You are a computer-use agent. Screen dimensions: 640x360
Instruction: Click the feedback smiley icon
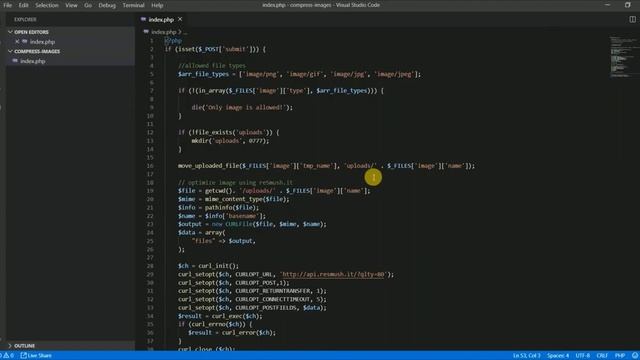(x=635, y=356)
